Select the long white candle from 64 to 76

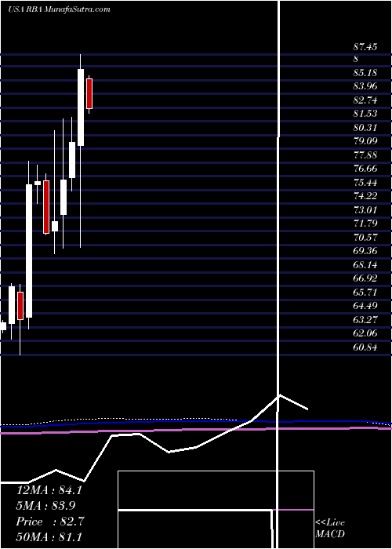point(29,251)
